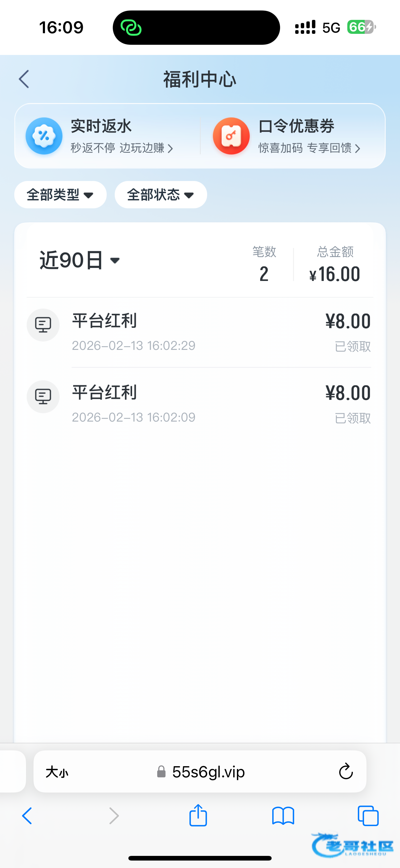Tap the green link icon in Dynamic Island

point(131,28)
